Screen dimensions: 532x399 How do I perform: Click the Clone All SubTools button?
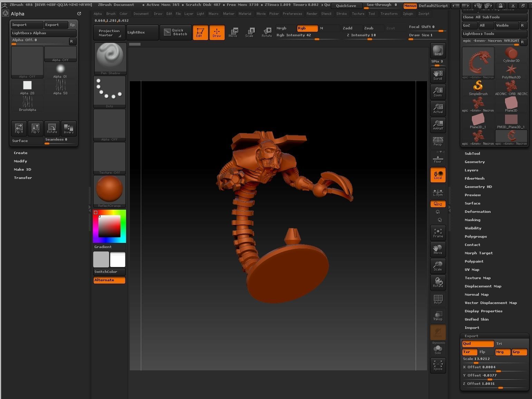494,17
